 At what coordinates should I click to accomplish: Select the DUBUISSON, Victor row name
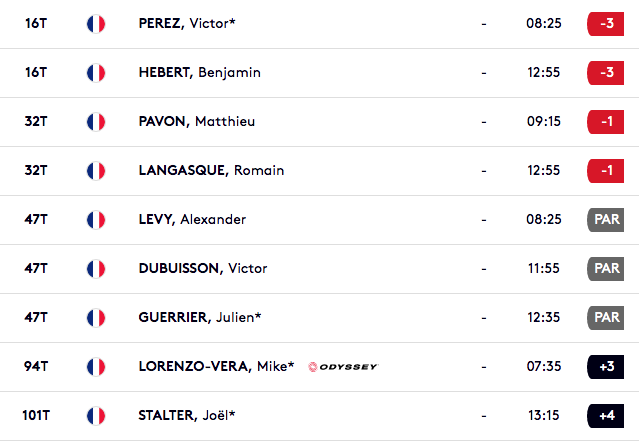tap(203, 268)
